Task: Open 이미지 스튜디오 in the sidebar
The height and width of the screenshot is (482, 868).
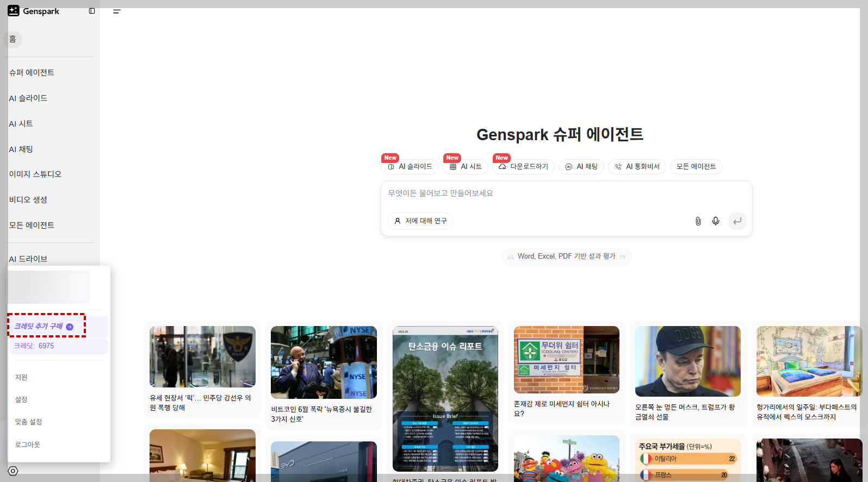Action: tap(35, 174)
